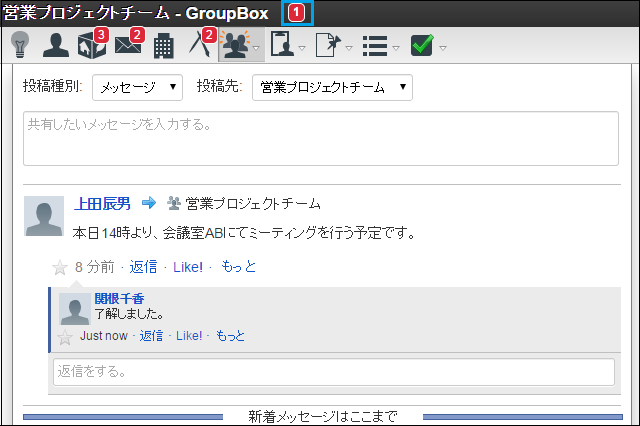640x426 pixels.
Task: Focus the 共有したいメッセージを入力する text area
Action: (321, 138)
